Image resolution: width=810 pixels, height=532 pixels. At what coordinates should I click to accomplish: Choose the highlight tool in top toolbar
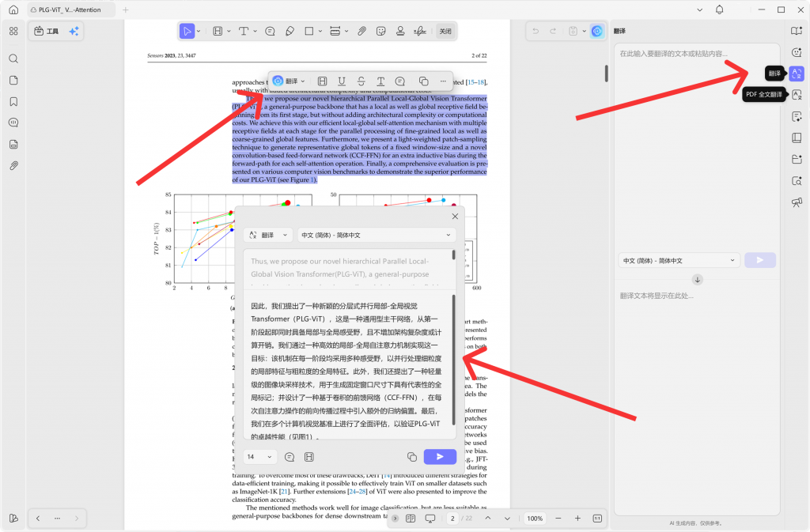[218, 32]
